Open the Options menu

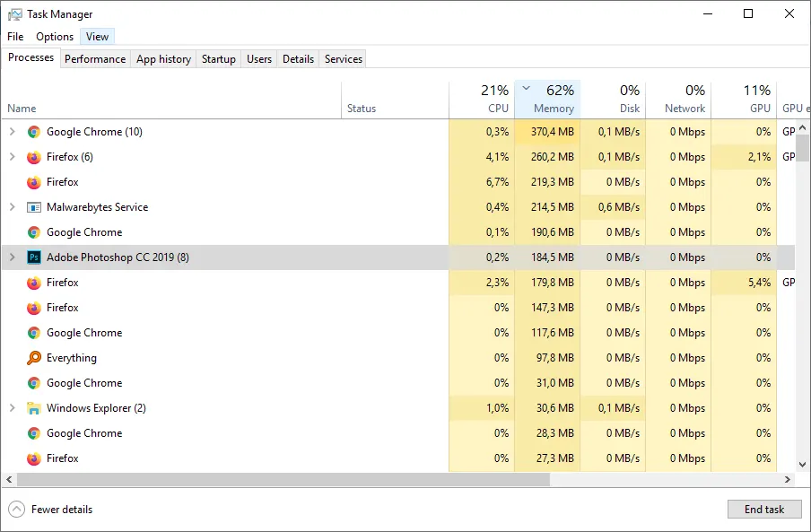[x=55, y=37]
